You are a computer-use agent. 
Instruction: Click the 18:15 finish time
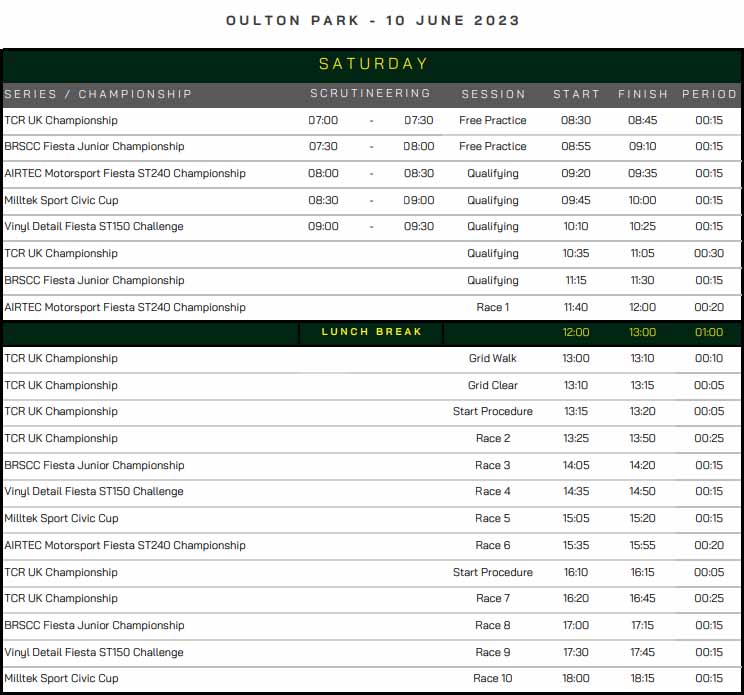coord(642,678)
